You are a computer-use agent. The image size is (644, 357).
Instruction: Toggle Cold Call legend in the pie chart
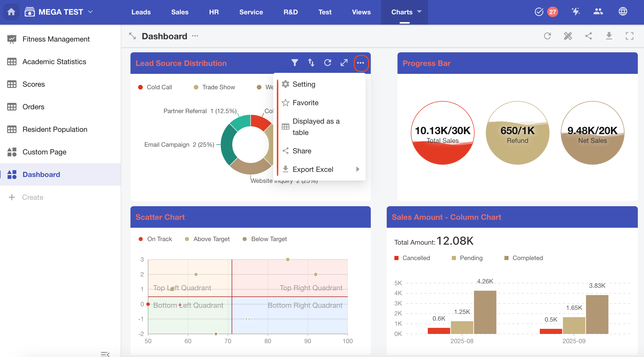point(155,87)
